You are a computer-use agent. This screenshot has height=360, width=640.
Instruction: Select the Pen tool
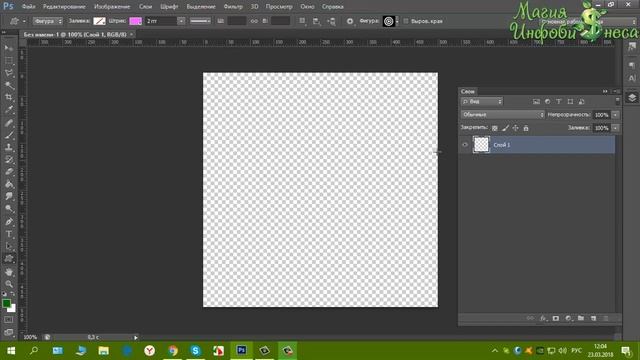pos(9,222)
